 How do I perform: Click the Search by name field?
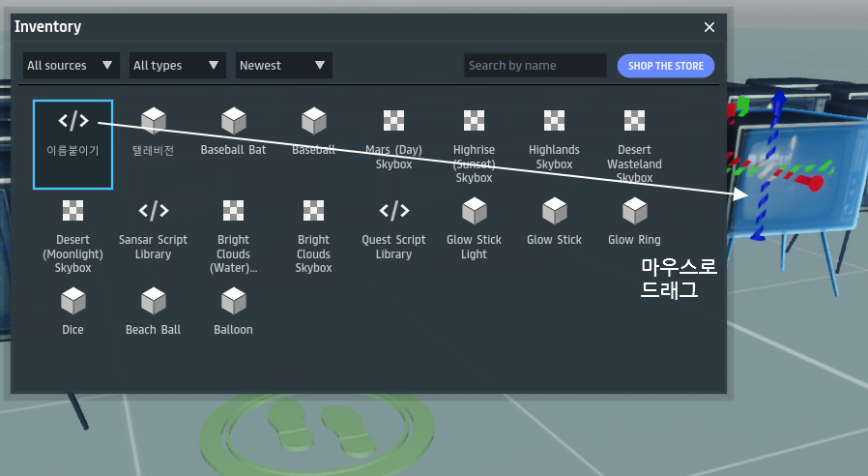tap(535, 66)
